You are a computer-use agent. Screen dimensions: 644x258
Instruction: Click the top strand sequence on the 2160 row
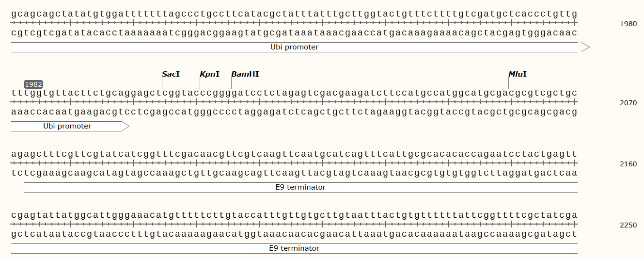[x=294, y=154]
